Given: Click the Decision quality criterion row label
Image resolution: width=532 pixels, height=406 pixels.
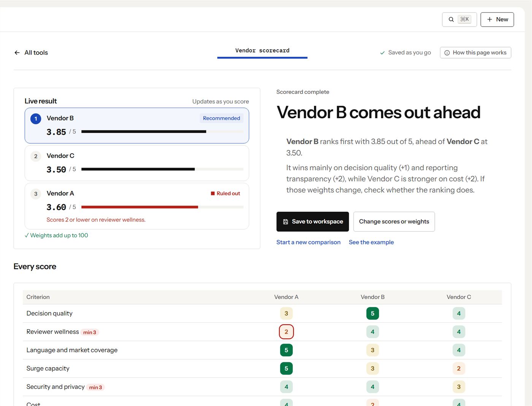Looking at the screenshot, I should 49,313.
